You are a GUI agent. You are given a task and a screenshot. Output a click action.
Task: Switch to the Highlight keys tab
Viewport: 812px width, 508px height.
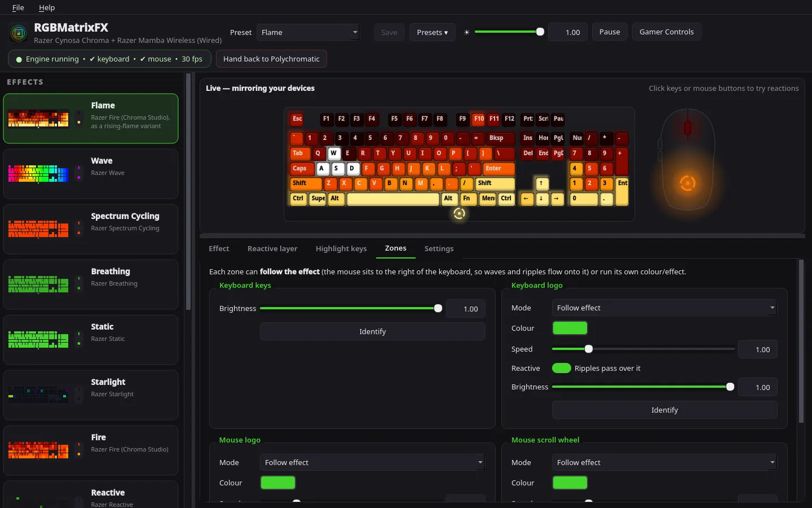pos(341,248)
